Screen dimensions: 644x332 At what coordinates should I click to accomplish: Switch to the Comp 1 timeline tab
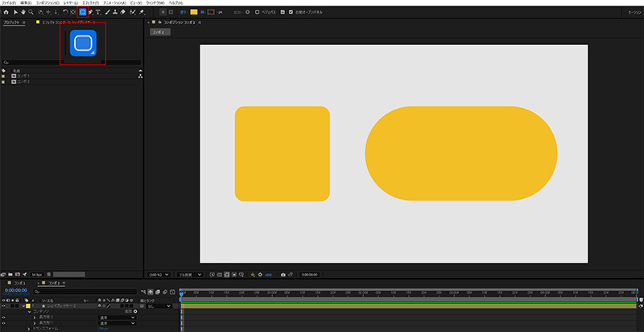[x=19, y=284]
